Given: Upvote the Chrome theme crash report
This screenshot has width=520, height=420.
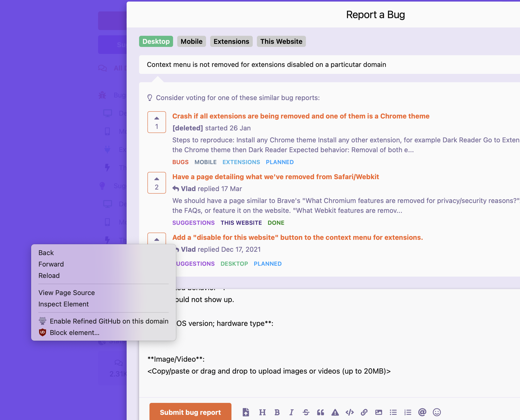Looking at the screenshot, I should pyautogui.click(x=157, y=122).
